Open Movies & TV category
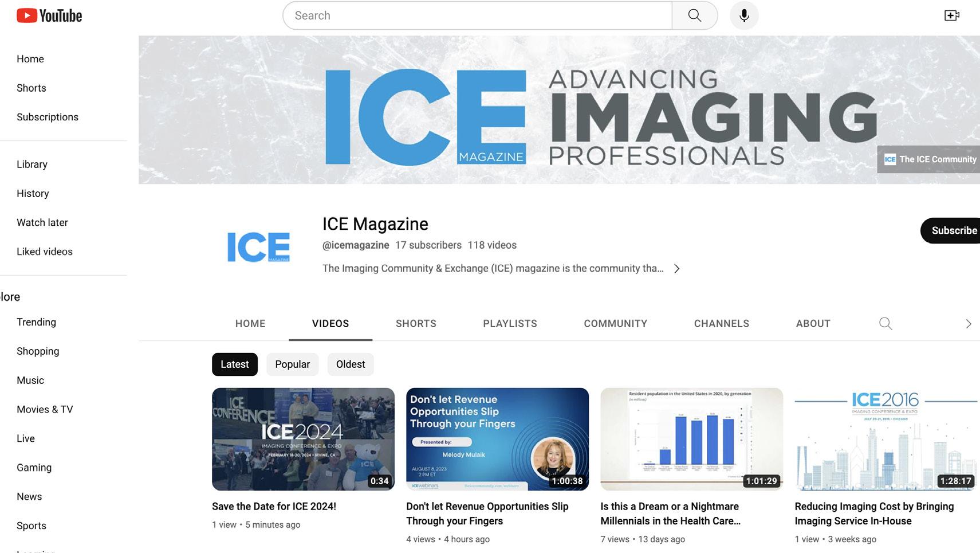Viewport: 980px width, 553px height. [x=45, y=410]
